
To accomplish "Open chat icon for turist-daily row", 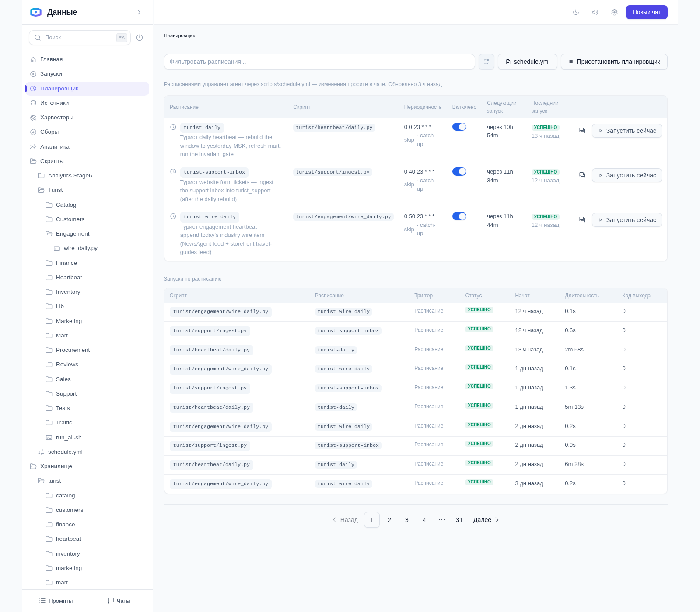I will pos(582,130).
